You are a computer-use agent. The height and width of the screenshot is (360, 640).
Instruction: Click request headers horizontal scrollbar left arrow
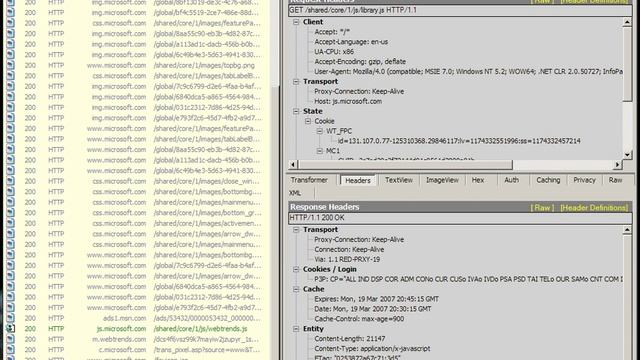[x=293, y=164]
